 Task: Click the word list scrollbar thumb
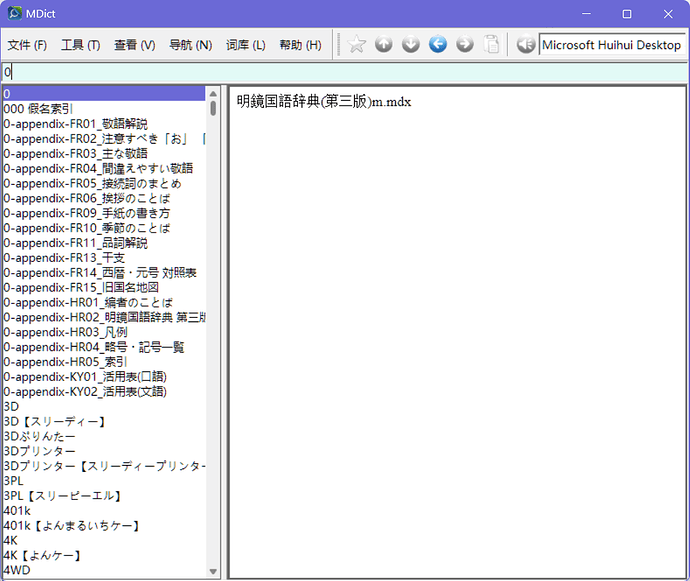[213, 108]
